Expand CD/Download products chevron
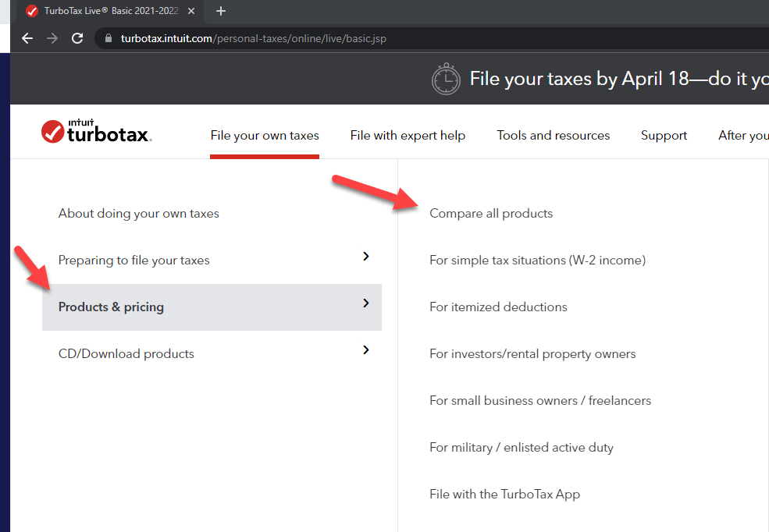Image resolution: width=769 pixels, height=532 pixels. click(x=366, y=349)
